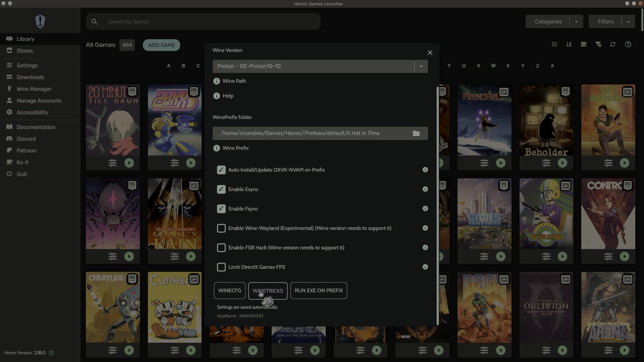Screen dimensions: 644x362
Task: Open WINETRICKS
Action: coord(268,291)
